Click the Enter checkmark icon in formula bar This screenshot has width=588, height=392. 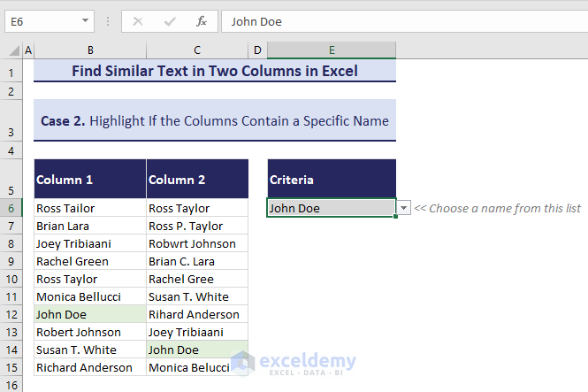pos(170,21)
